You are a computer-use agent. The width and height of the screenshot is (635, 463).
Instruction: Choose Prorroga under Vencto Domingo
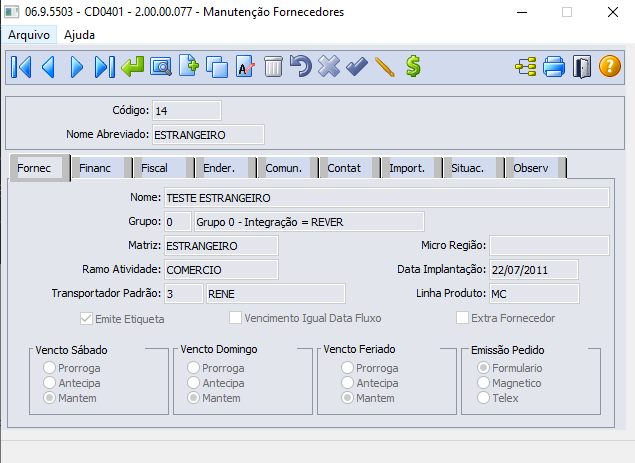coord(193,367)
